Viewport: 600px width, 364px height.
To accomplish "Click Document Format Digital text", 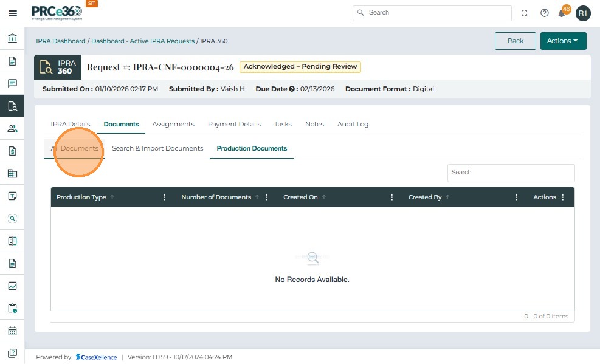I will pyautogui.click(x=390, y=89).
